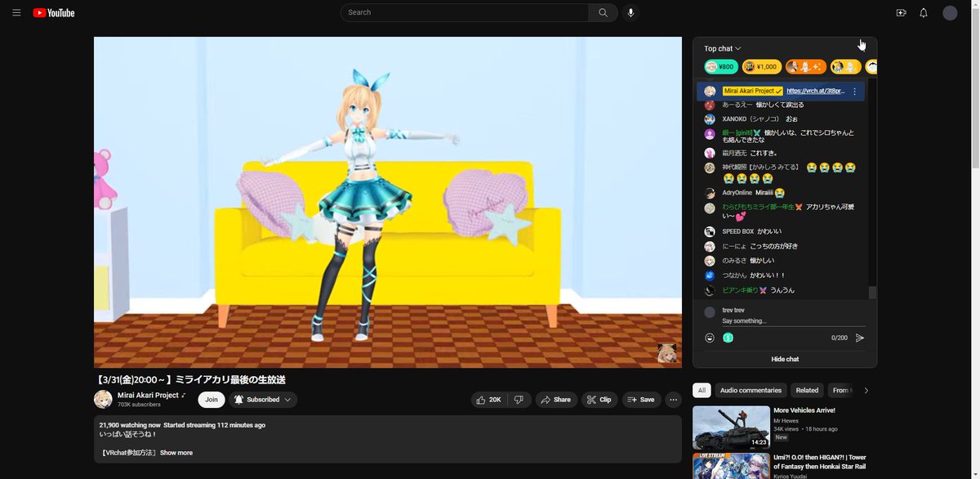The width and height of the screenshot is (980, 479).
Task: Open the ¥1,000 Super Chat chip
Action: tap(762, 67)
